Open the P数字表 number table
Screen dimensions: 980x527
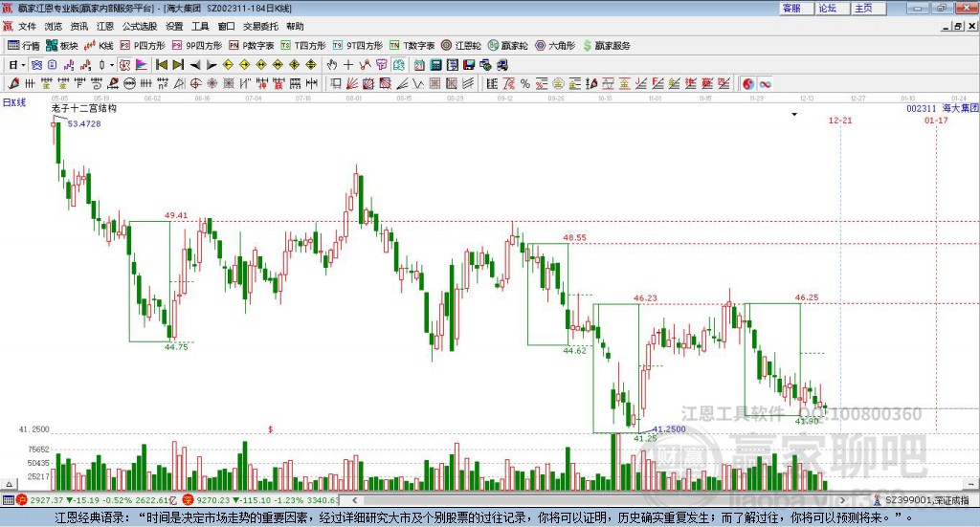point(252,46)
